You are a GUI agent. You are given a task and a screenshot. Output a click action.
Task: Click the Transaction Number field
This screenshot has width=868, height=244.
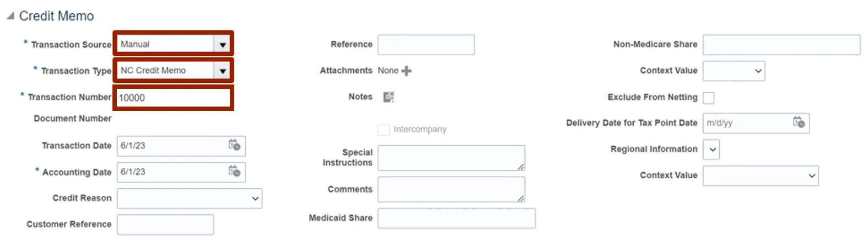(173, 98)
